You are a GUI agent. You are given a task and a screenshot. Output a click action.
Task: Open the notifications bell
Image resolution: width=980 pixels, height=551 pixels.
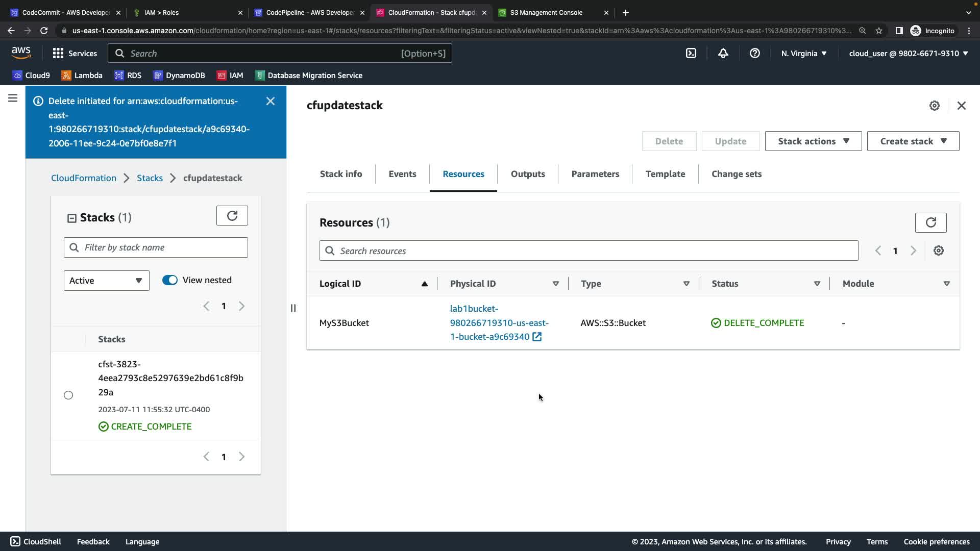point(723,53)
